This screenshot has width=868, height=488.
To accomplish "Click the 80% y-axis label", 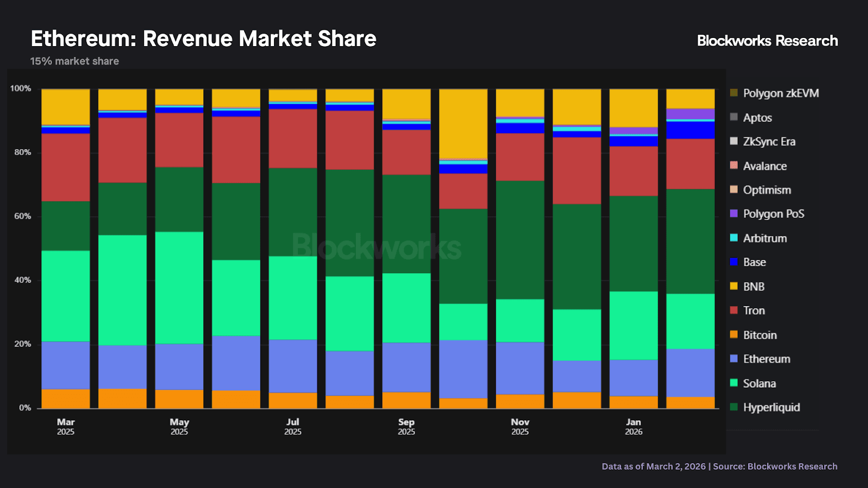I will pos(23,152).
